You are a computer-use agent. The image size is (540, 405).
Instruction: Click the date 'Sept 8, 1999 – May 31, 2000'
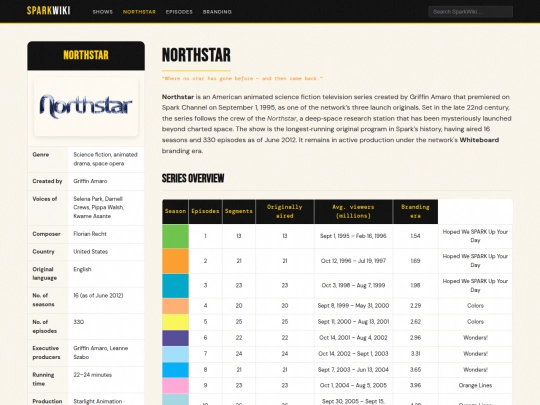(x=353, y=305)
